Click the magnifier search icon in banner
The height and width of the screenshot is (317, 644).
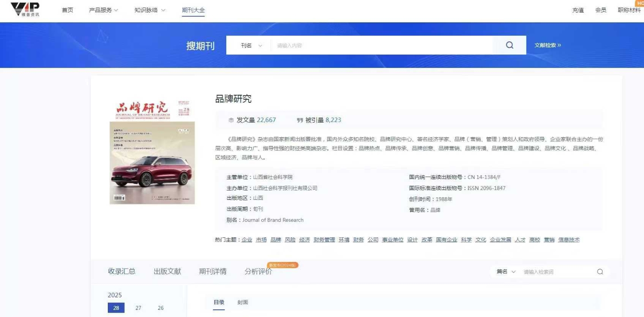point(509,45)
